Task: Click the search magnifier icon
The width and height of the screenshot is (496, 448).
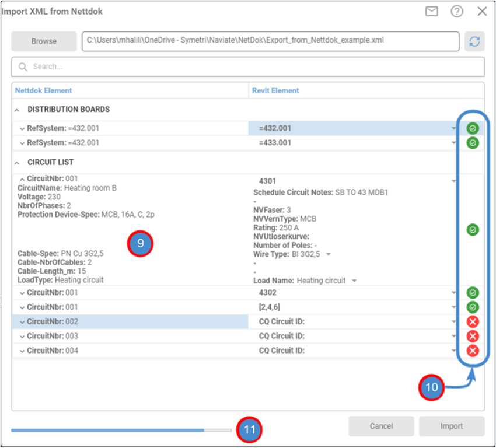Action: point(23,67)
